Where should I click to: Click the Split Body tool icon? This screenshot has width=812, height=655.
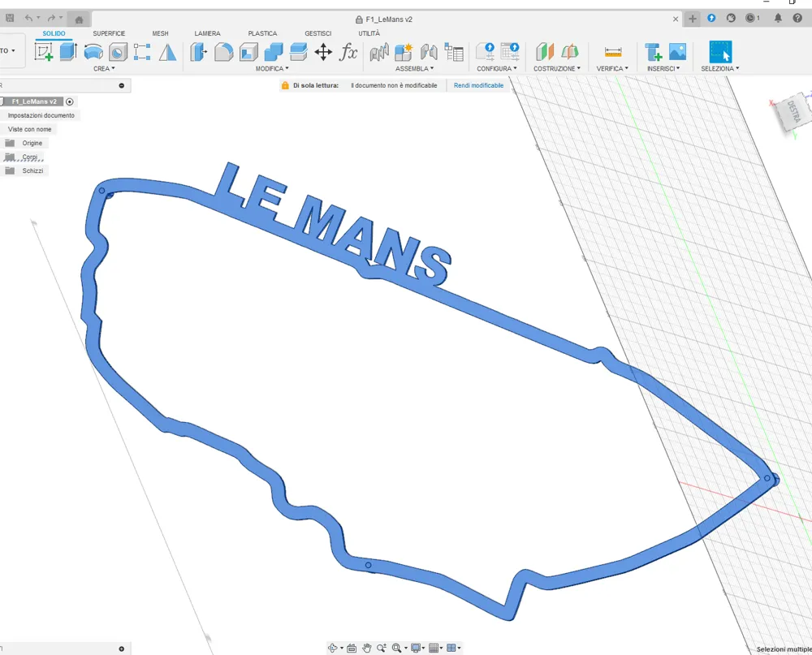pos(298,52)
